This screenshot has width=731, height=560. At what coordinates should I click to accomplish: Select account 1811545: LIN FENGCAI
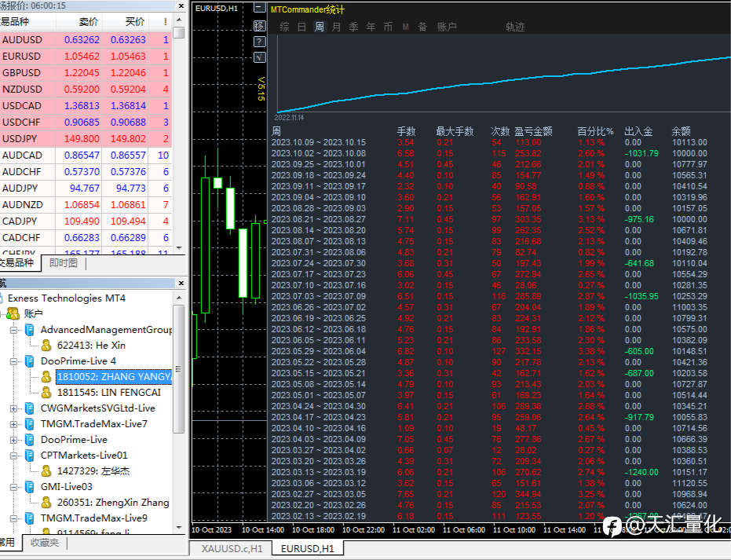109,393
